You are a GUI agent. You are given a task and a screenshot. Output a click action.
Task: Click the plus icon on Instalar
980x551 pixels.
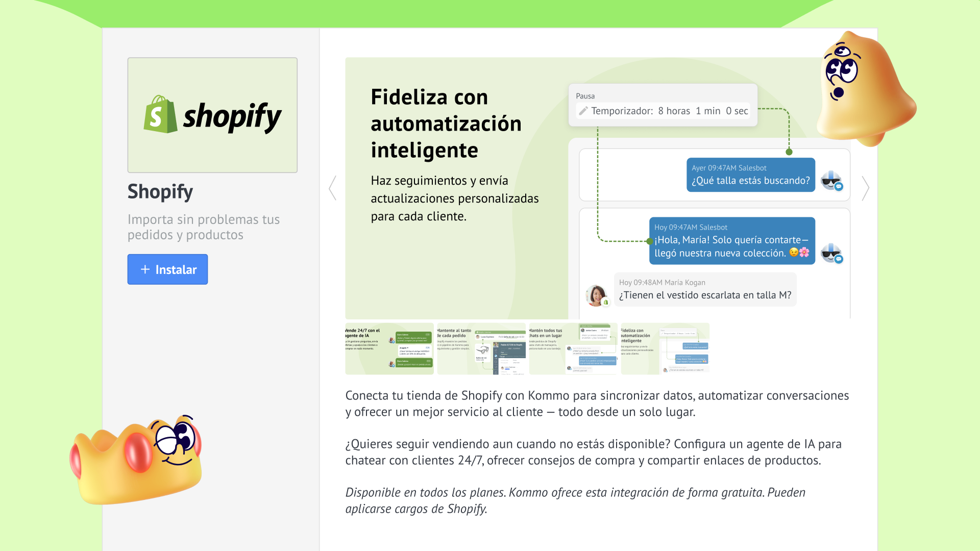point(145,269)
